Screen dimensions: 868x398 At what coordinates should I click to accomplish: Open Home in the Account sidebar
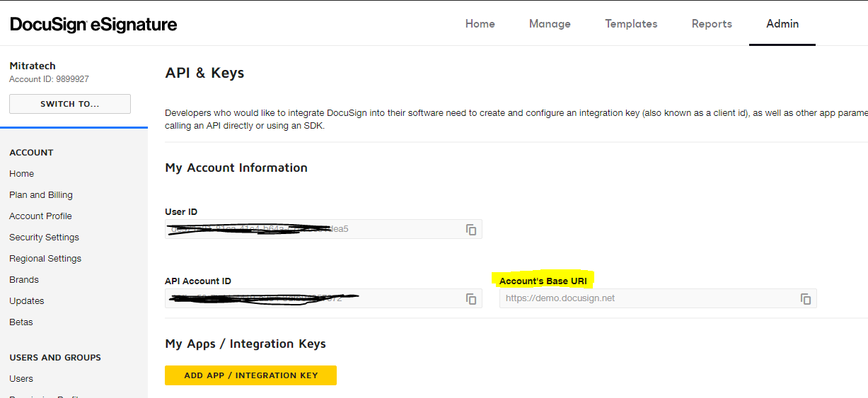point(21,173)
